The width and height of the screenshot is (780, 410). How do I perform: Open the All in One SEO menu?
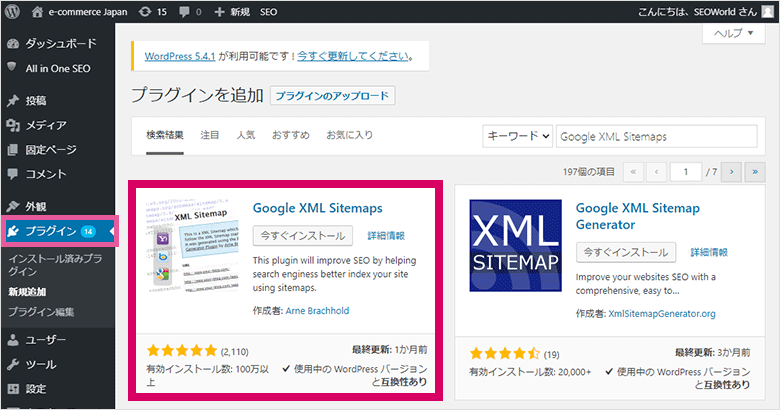[58, 68]
